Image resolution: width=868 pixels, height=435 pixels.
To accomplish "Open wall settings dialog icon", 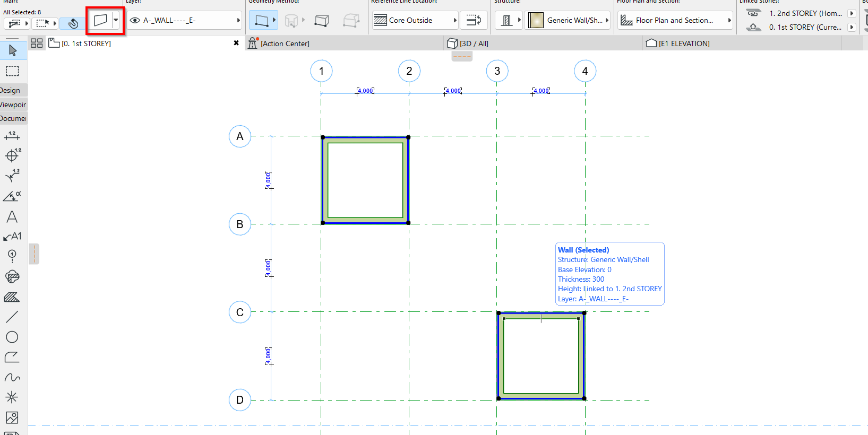I will coord(100,21).
